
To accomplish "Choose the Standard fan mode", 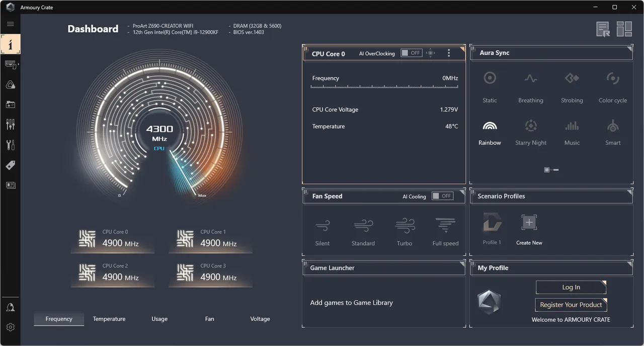I will (363, 232).
